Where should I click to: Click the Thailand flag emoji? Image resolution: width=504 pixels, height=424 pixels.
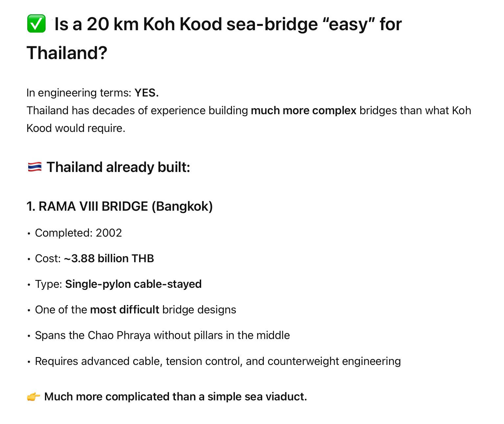click(34, 167)
